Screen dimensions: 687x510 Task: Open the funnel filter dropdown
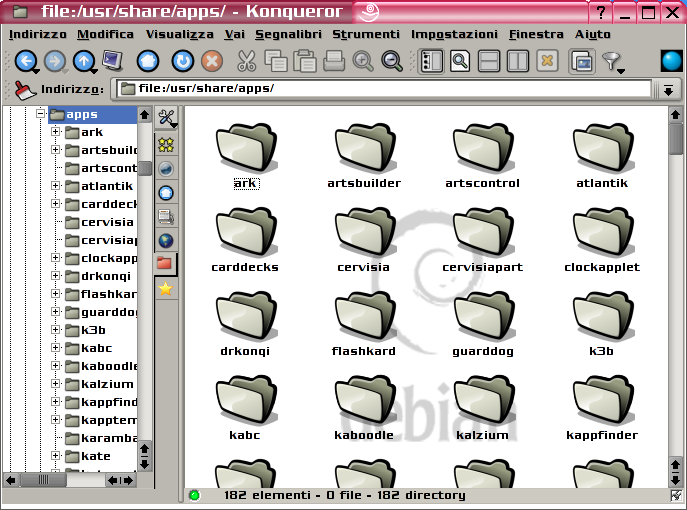coord(613,62)
